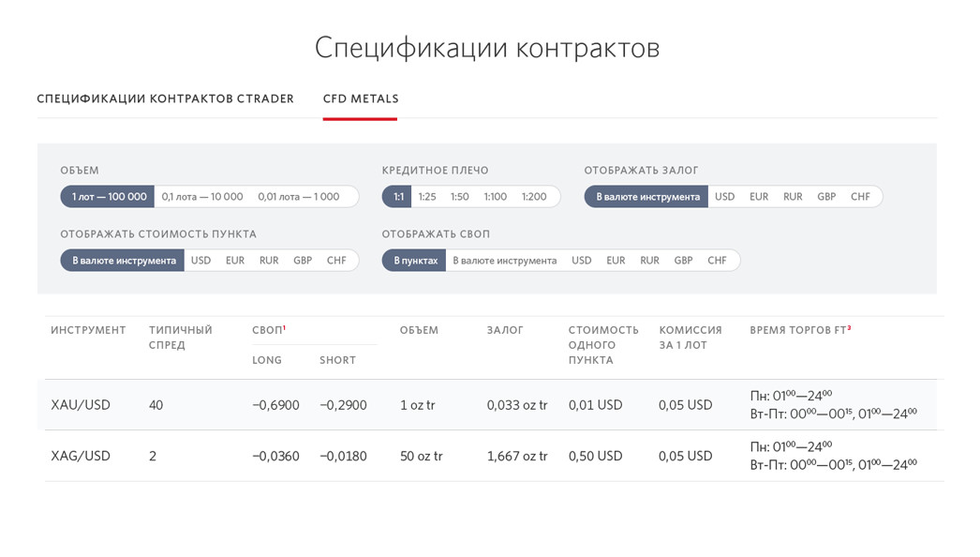
Task: Show margin in USD
Action: tap(724, 197)
